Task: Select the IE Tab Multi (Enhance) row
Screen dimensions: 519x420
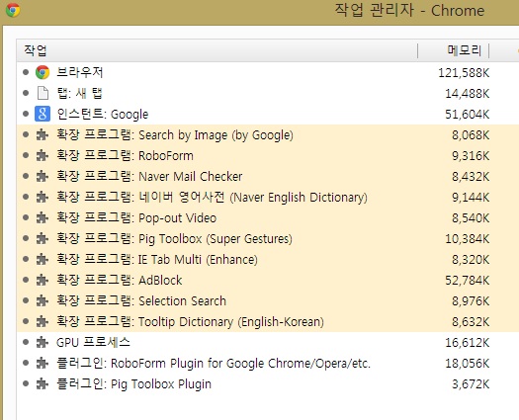Action: [x=268, y=259]
